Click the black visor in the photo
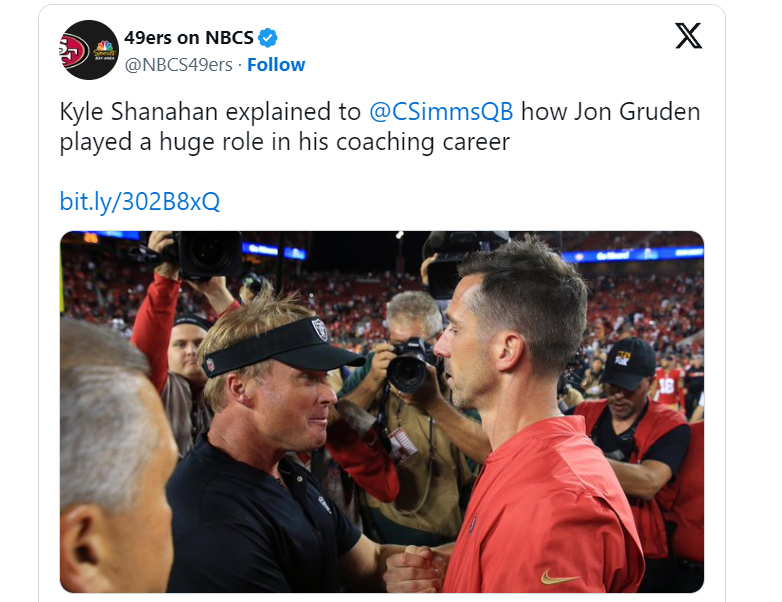Screen dimensions: 782x602 [x=280, y=345]
